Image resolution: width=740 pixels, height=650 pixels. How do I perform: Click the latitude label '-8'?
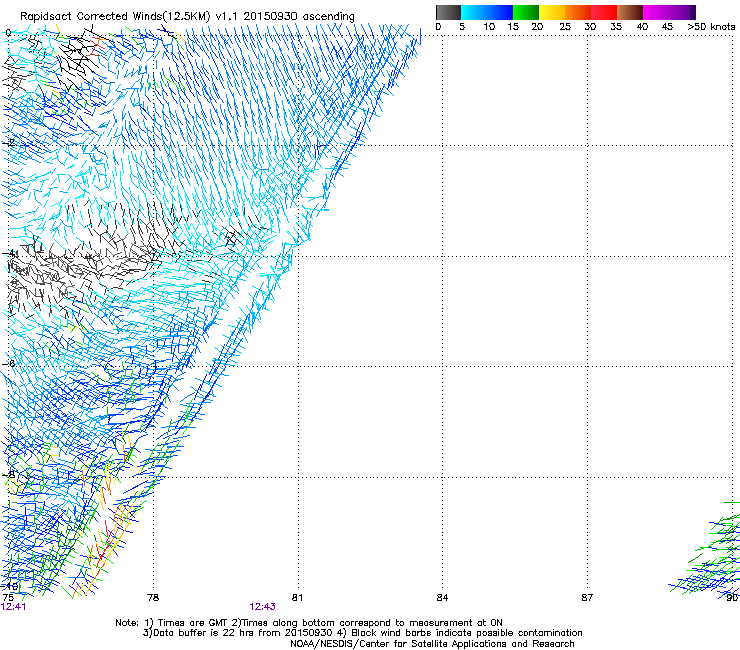coord(8,474)
